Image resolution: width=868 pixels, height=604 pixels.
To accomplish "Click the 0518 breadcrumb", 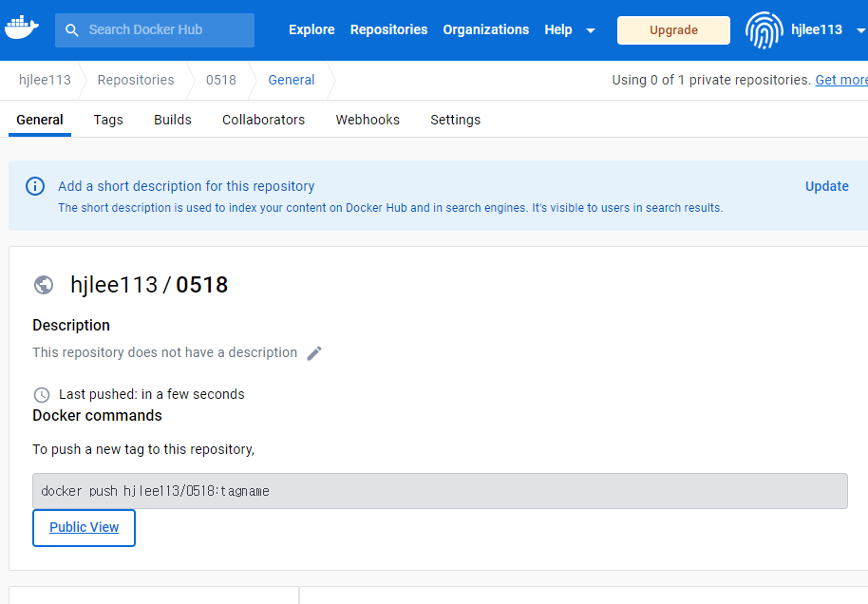I will pyautogui.click(x=221, y=81).
